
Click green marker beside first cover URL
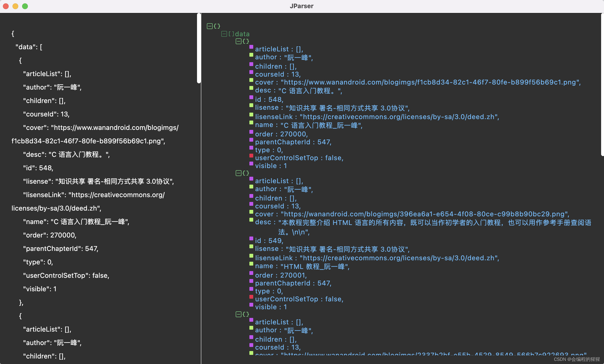coord(251,80)
